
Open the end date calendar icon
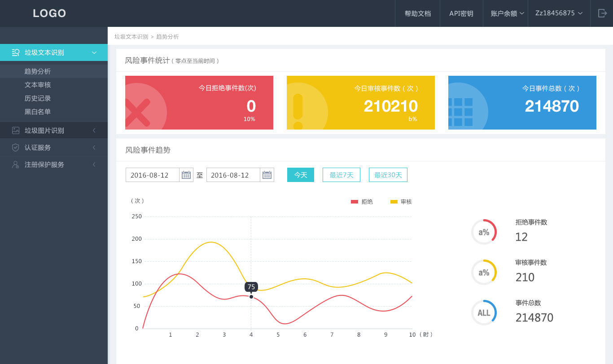tap(267, 175)
